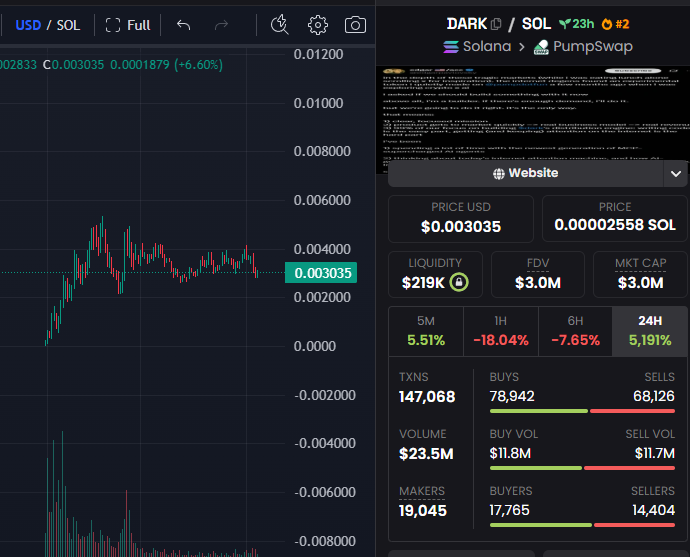Open chart in Full screen mode
Image resolution: width=690 pixels, height=557 pixels.
(128, 25)
